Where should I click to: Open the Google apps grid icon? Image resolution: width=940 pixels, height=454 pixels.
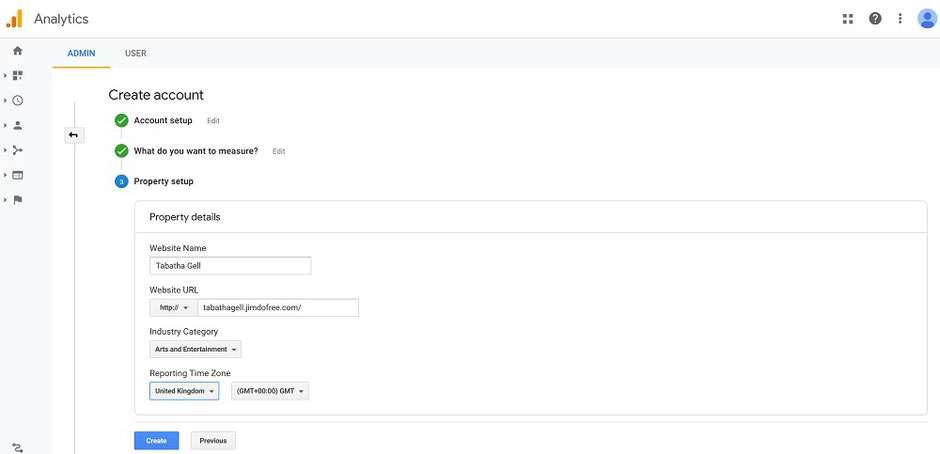tap(848, 19)
